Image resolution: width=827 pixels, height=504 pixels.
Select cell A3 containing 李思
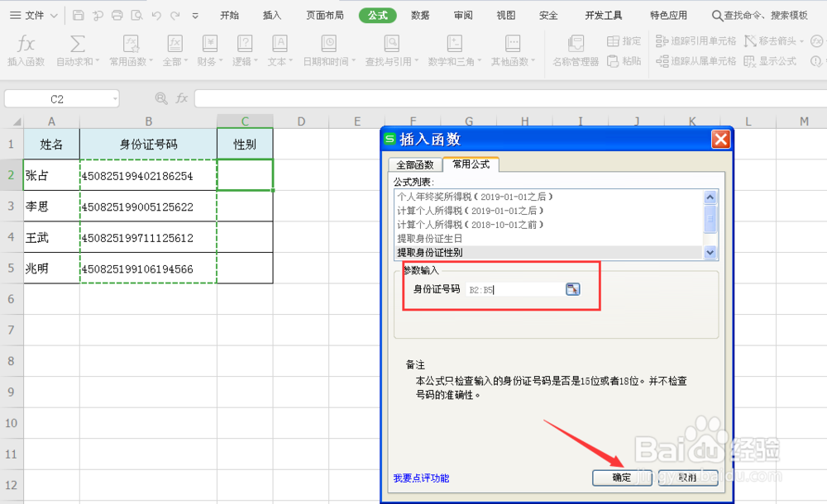pos(51,206)
